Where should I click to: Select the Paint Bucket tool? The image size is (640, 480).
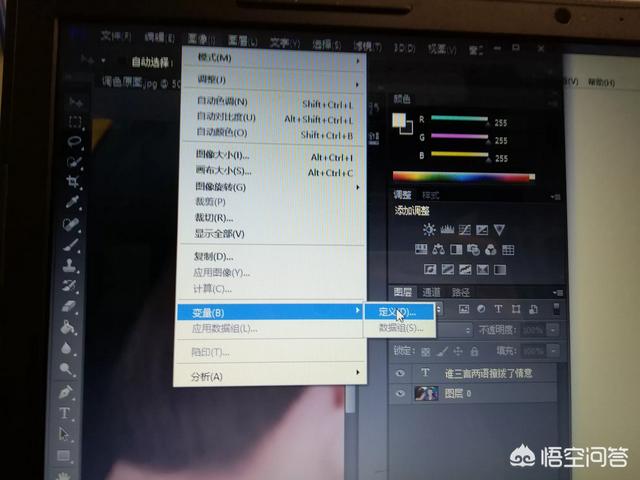(x=67, y=327)
